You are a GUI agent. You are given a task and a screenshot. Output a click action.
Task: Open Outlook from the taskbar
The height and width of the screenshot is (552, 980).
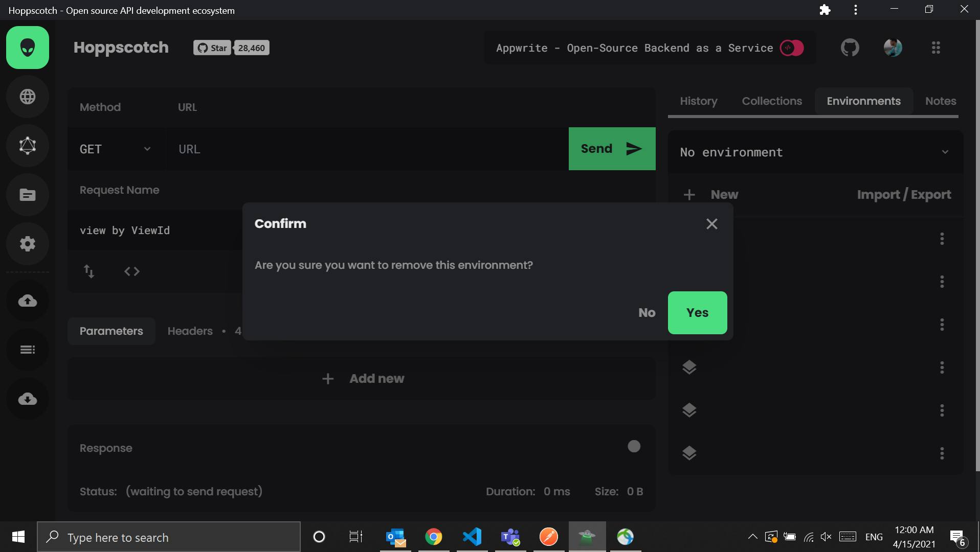395,537
